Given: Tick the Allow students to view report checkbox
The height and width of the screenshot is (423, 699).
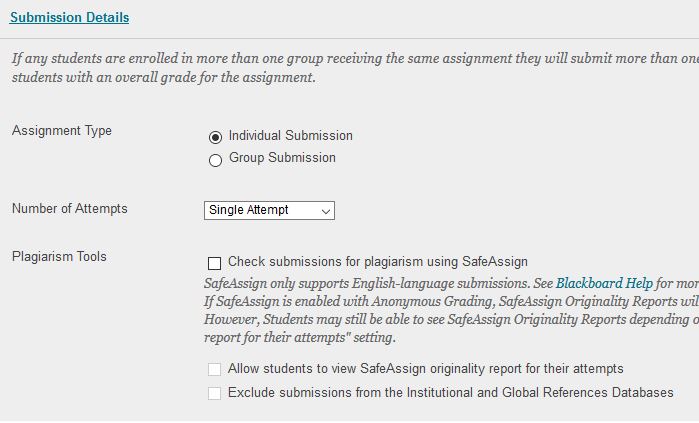Looking at the screenshot, I should coord(214,370).
